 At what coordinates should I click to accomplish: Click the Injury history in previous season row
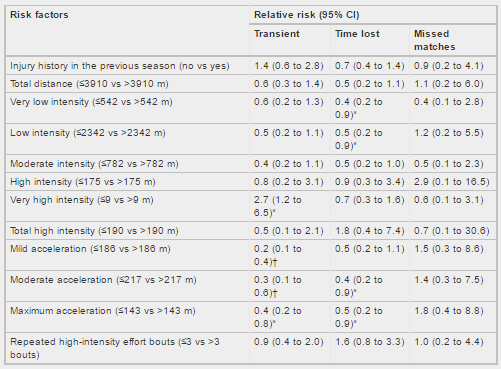pos(251,66)
